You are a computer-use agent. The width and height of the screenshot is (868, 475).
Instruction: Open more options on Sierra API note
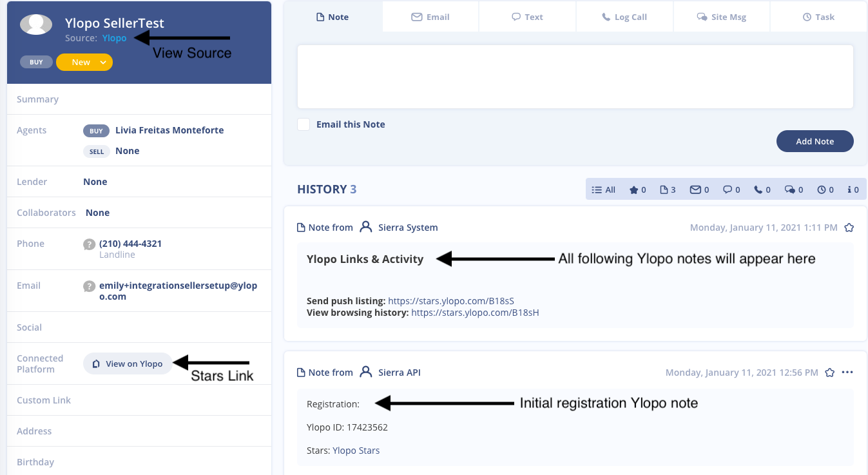pyautogui.click(x=847, y=373)
